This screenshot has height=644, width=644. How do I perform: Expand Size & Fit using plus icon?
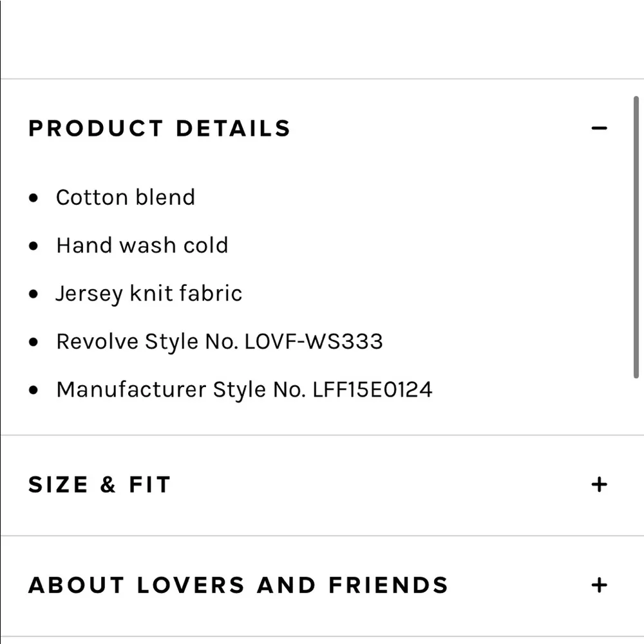[599, 484]
